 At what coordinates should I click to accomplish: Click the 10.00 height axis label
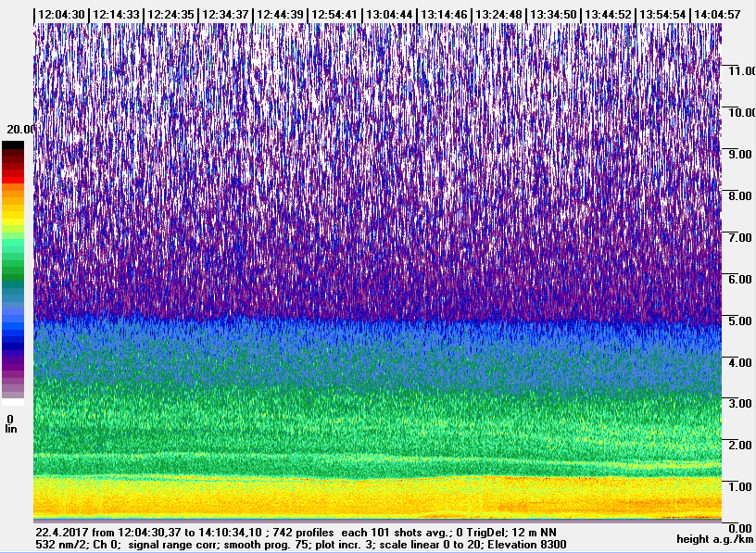pyautogui.click(x=741, y=112)
